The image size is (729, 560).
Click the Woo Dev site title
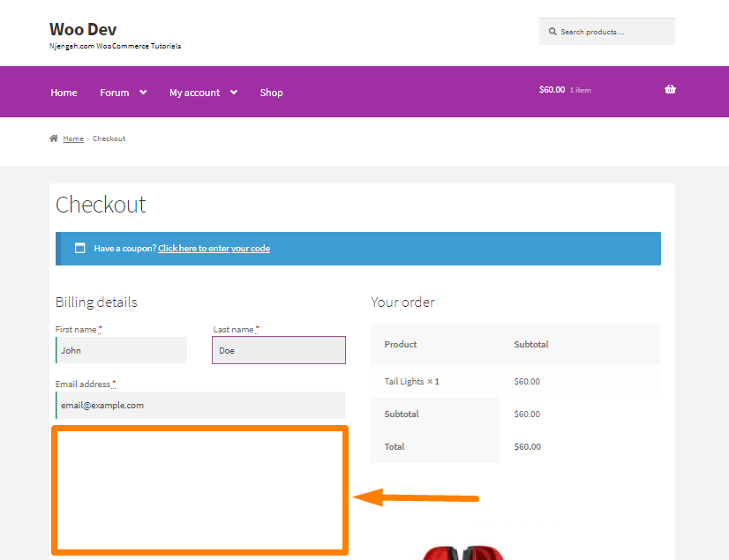coord(83,29)
